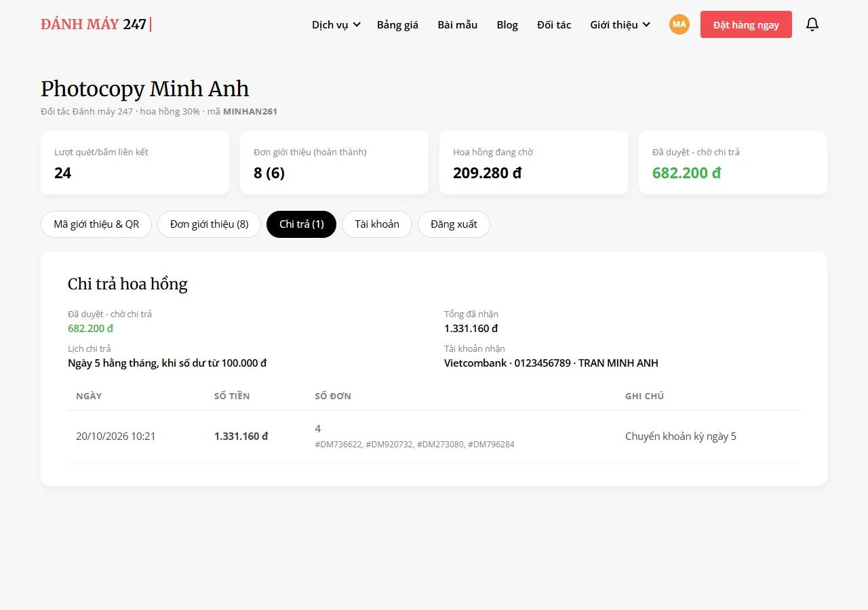Click the Tổng đã nhận amount 1.331.160 đ
This screenshot has width=868, height=610.
coord(471,329)
